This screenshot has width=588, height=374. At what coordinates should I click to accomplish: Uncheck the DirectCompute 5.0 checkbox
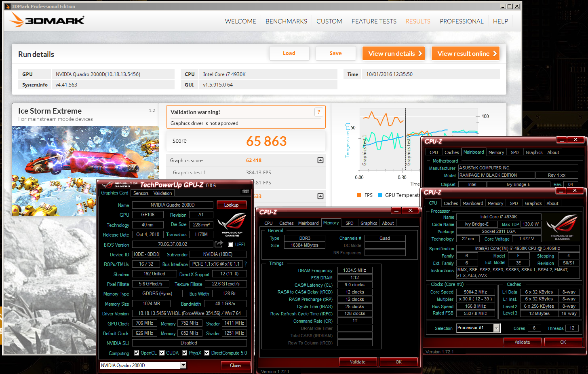pyautogui.click(x=207, y=353)
